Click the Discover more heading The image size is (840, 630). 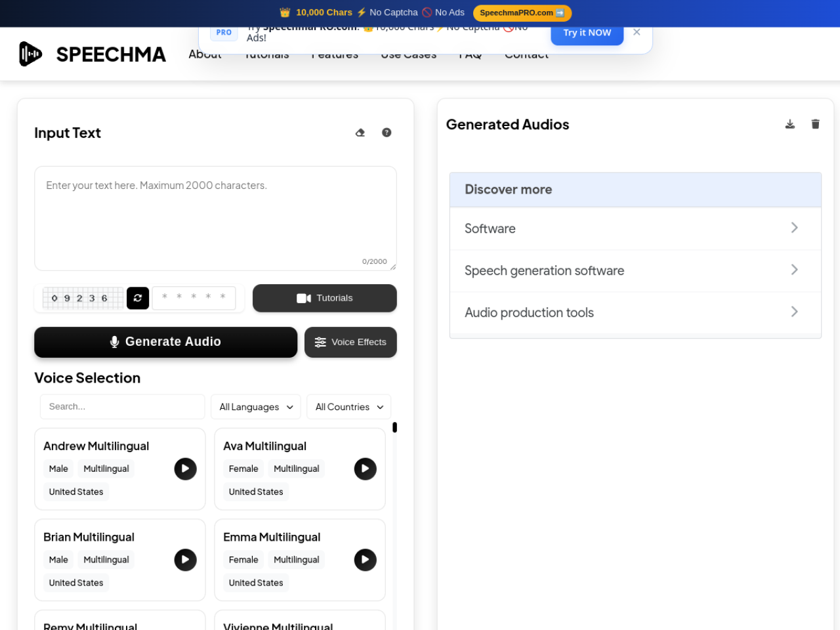(x=508, y=190)
